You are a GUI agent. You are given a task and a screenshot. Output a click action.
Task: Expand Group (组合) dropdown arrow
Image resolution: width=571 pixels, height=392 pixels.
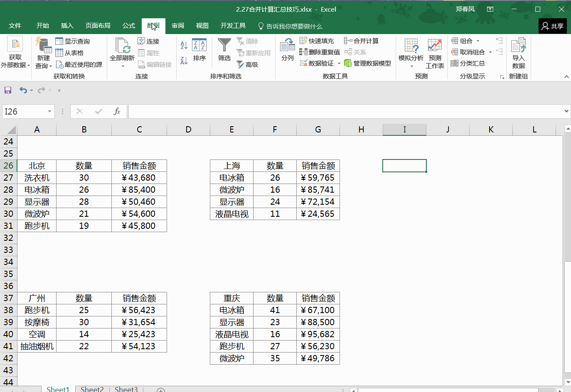[478, 41]
